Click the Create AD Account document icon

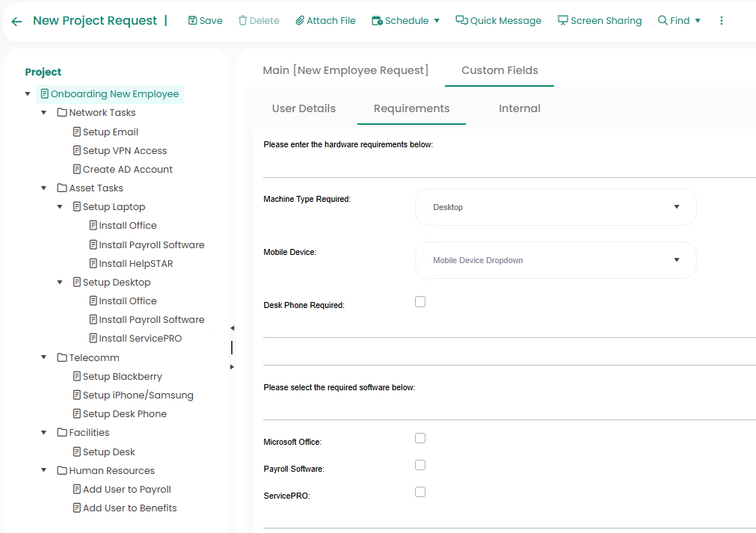point(77,169)
